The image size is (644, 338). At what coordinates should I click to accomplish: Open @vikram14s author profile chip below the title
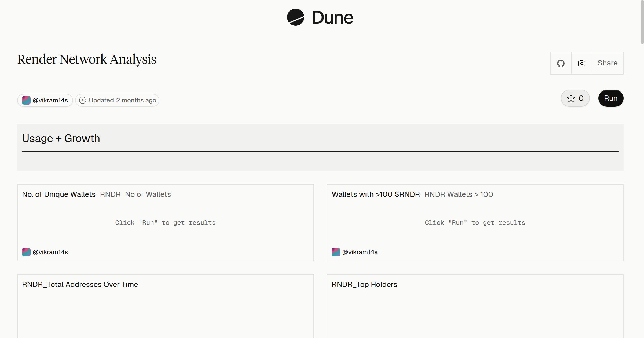pos(45,100)
